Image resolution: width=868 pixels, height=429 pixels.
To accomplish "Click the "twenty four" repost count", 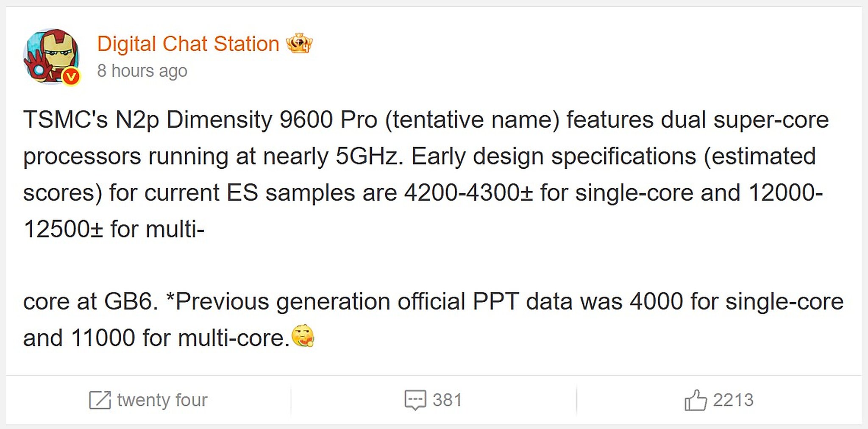I will [162, 400].
